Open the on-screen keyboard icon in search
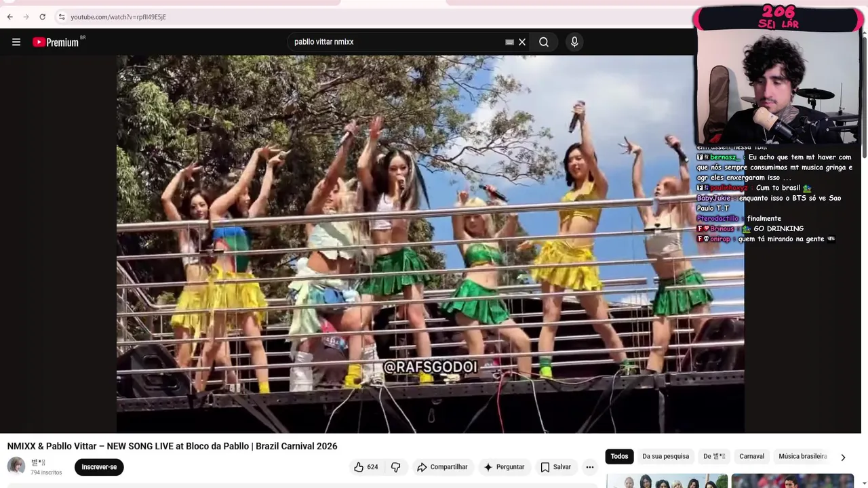Screen dimensions: 868x488 pyautogui.click(x=509, y=42)
